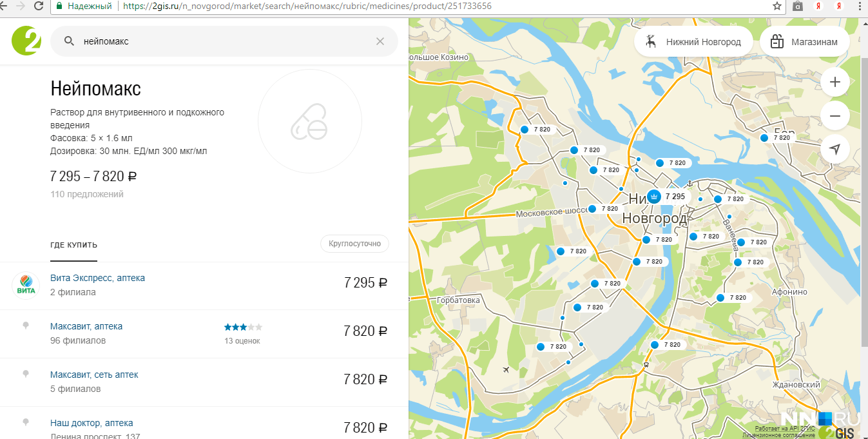The width and height of the screenshot is (868, 439).
Task: Click the locate-me arrow on map
Action: 835,150
